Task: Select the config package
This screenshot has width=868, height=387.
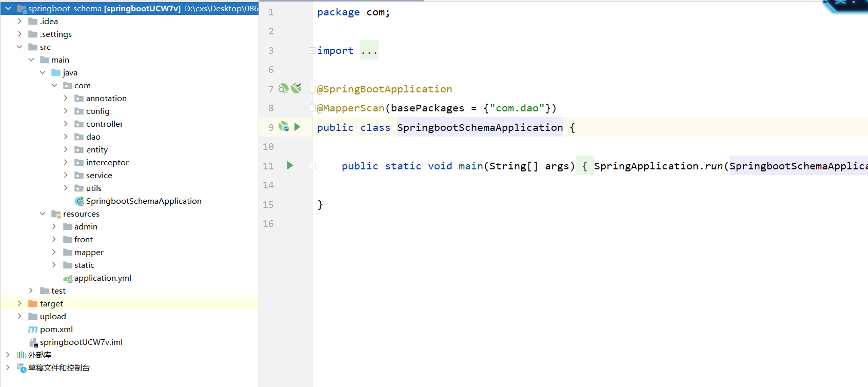Action: pos(97,111)
